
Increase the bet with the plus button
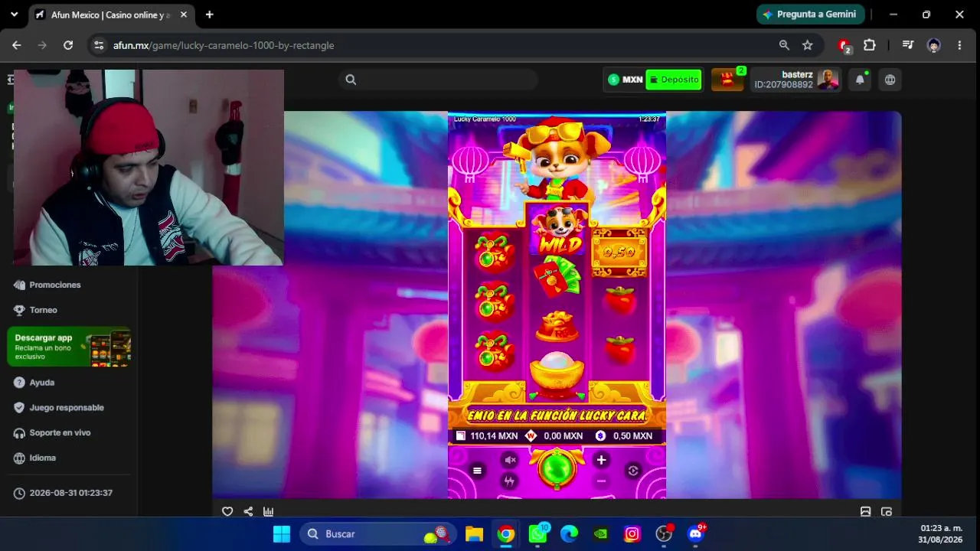point(601,460)
